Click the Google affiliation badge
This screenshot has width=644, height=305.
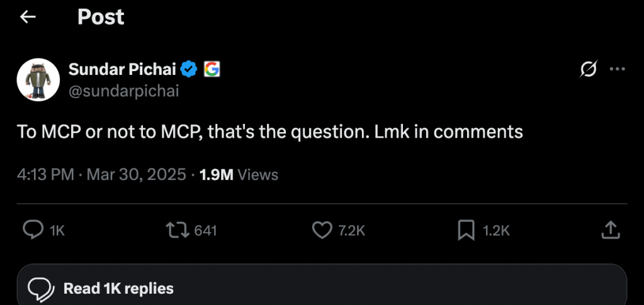(x=212, y=69)
